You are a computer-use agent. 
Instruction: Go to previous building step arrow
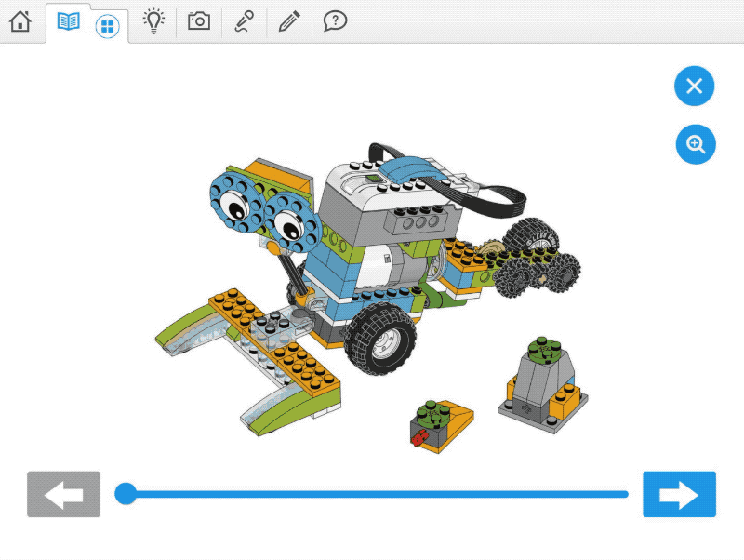[63, 494]
